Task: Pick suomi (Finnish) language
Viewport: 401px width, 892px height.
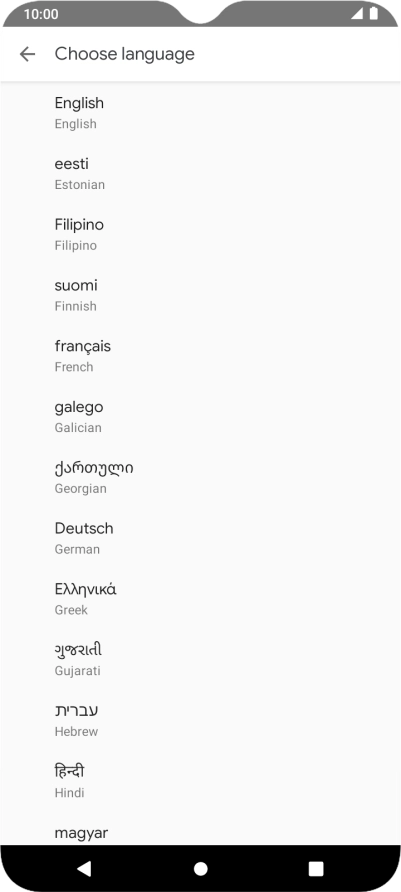Action: 200,295
